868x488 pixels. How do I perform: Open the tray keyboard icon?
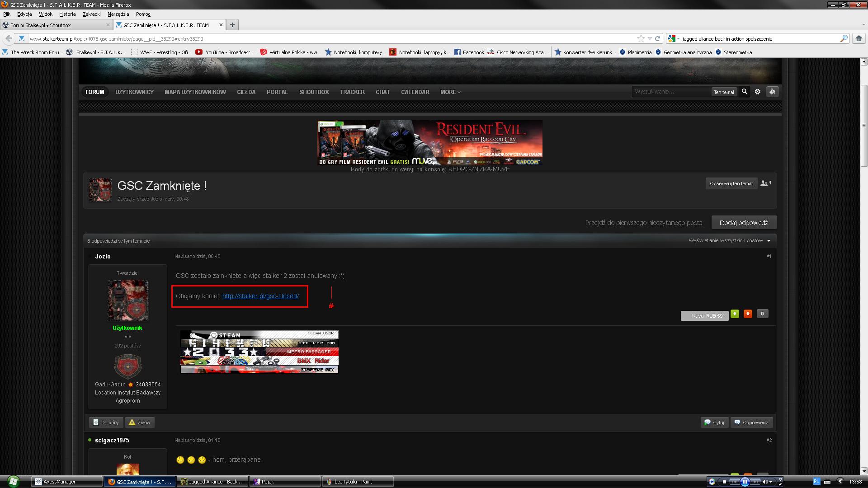click(827, 482)
